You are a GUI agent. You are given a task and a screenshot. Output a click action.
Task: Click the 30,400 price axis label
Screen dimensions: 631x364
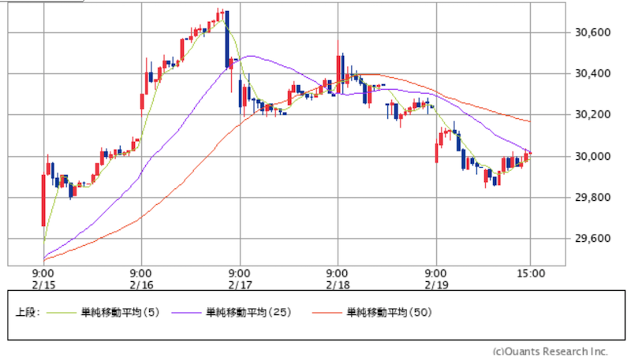593,73
